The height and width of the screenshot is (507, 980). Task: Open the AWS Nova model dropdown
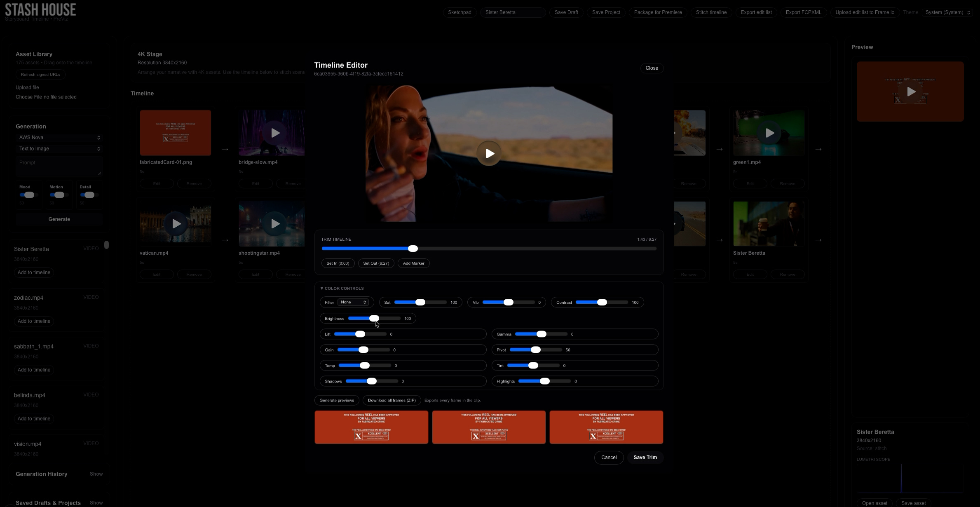coord(59,137)
